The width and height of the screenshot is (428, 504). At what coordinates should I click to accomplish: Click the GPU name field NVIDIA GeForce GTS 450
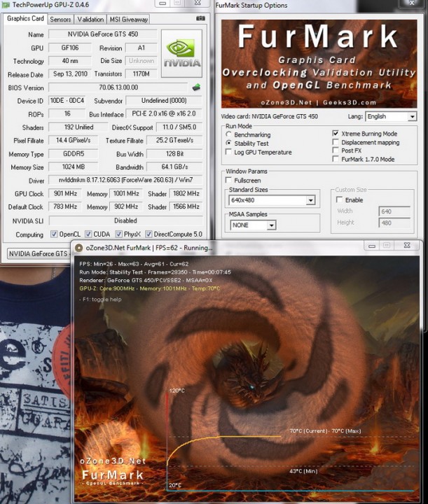[x=103, y=34]
